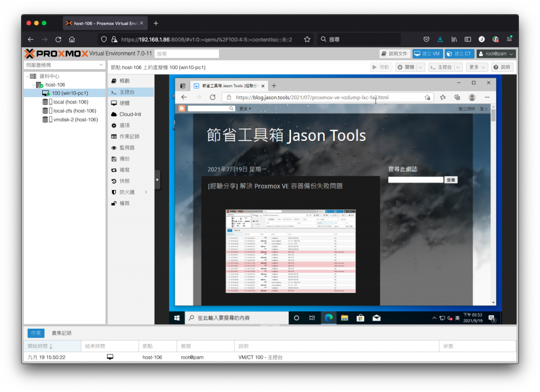Open Edge favorites list icon
This screenshot has height=392, width=540.
[443, 98]
